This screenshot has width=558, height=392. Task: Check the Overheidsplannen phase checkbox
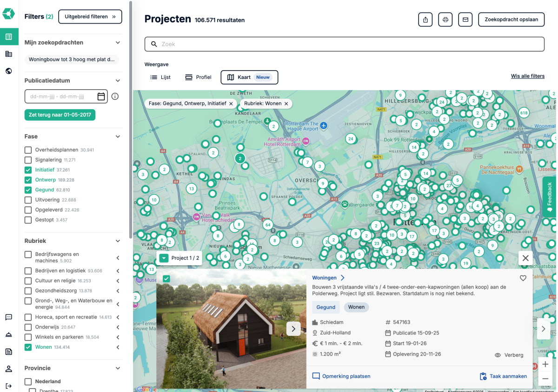tap(28, 150)
